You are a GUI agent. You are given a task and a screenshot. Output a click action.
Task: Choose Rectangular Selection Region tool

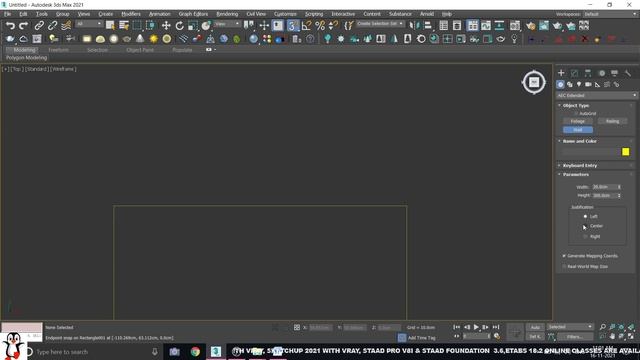(137, 26)
